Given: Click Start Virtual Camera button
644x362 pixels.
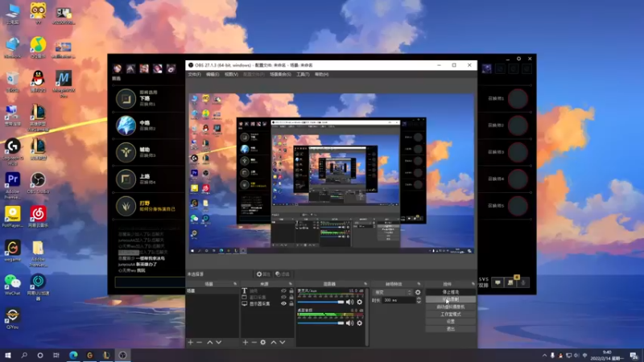Looking at the screenshot, I should tap(451, 307).
